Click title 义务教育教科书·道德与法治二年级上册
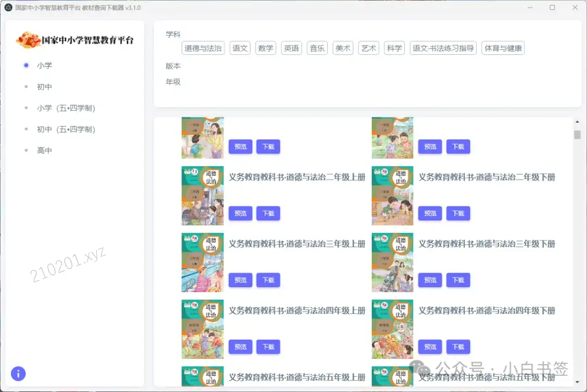Viewport: 587px width, 392px height. tap(297, 178)
